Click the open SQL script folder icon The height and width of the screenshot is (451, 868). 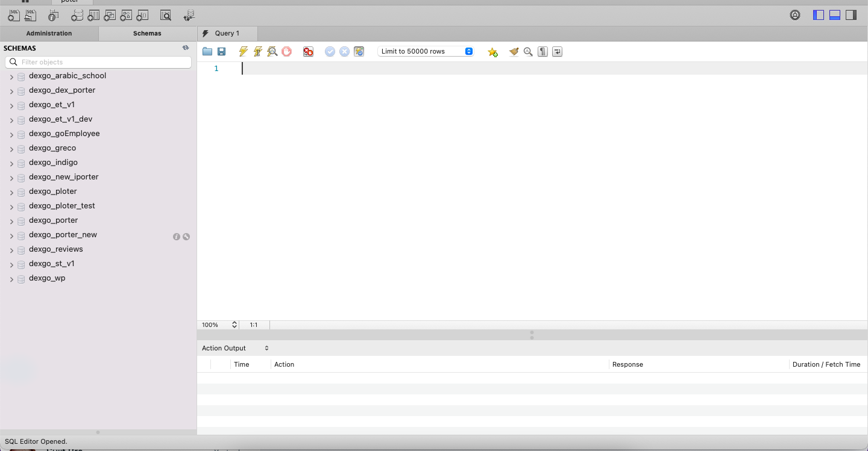[x=207, y=52]
